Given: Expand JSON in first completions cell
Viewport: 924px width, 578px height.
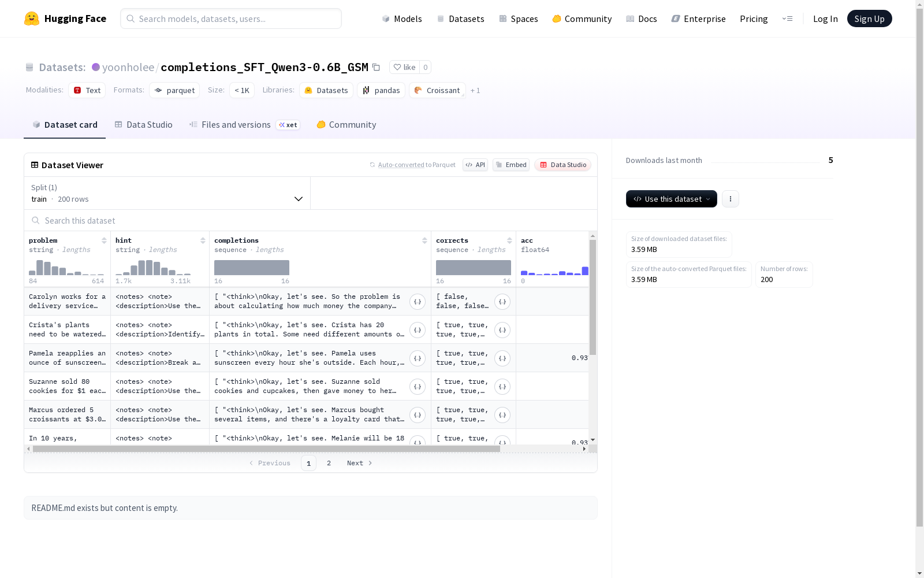Looking at the screenshot, I should click(x=418, y=302).
